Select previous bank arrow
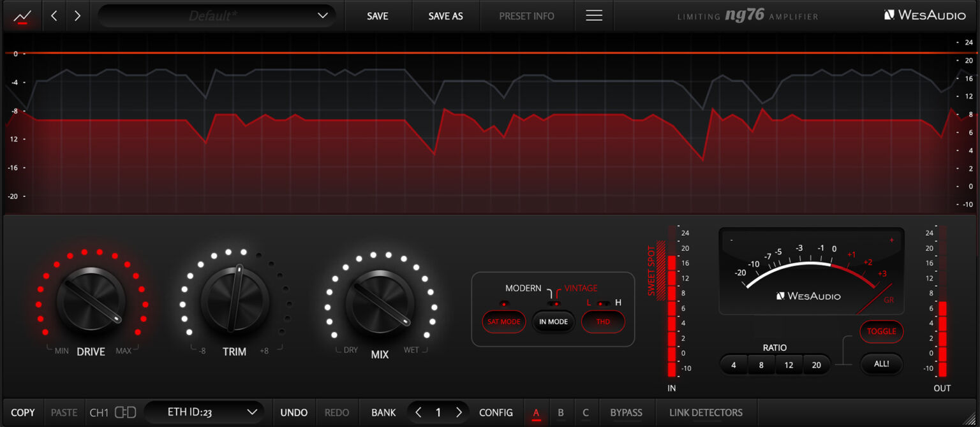980x427 pixels. pyautogui.click(x=419, y=412)
